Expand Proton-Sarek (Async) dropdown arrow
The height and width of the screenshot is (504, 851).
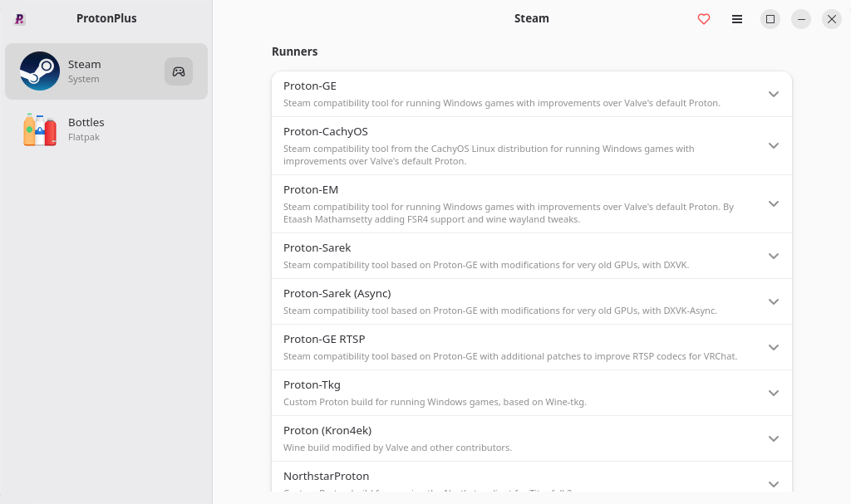(x=774, y=301)
